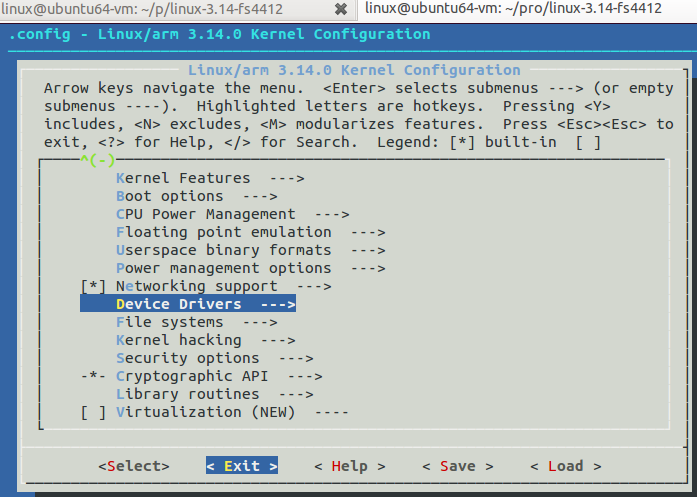697x497 pixels.
Task: Toggle the Networking support checkbox
Action: pos(93,286)
